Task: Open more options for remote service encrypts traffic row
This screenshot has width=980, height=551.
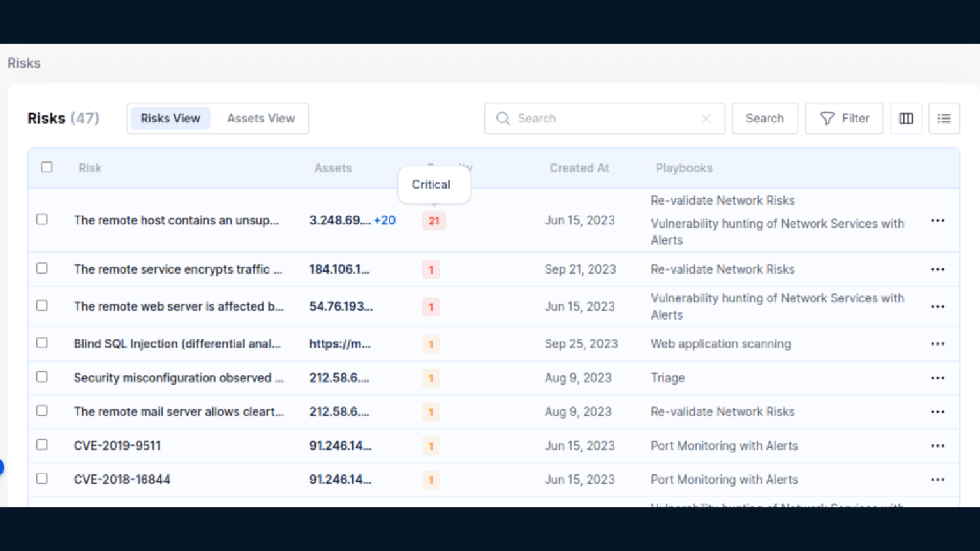Action: click(937, 269)
